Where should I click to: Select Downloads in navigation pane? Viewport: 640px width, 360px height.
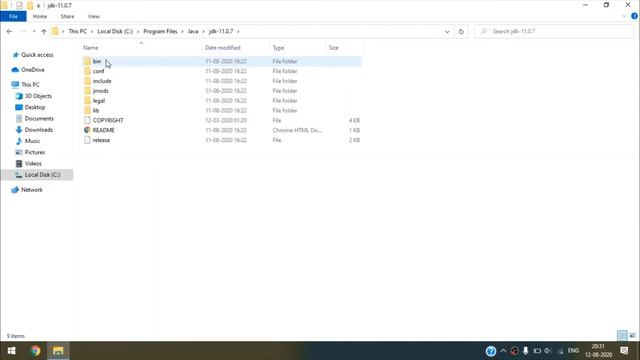pos(38,130)
